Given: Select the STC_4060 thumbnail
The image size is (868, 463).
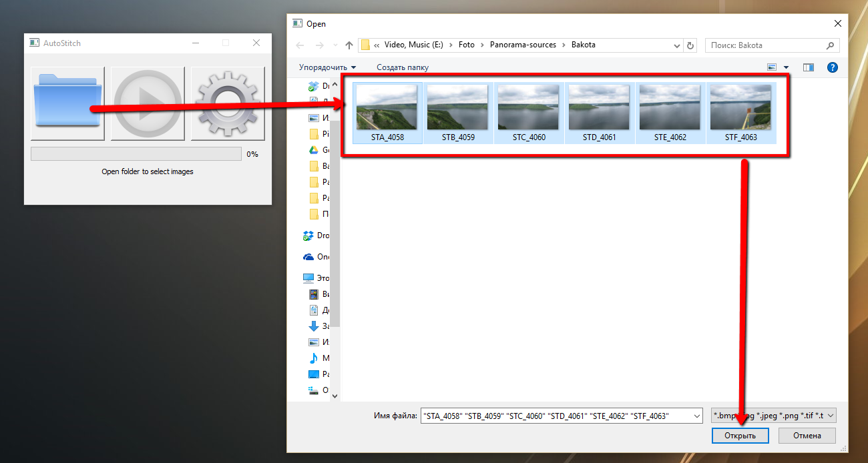Looking at the screenshot, I should tap(529, 113).
